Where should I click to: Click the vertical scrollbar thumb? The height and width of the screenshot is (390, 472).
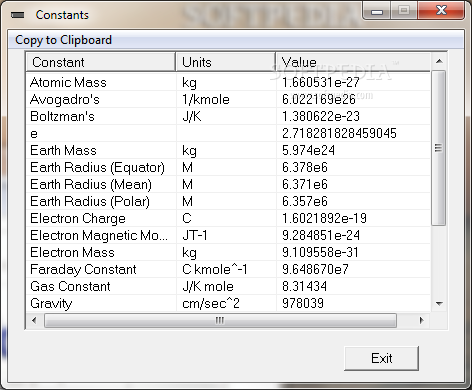[x=439, y=148]
